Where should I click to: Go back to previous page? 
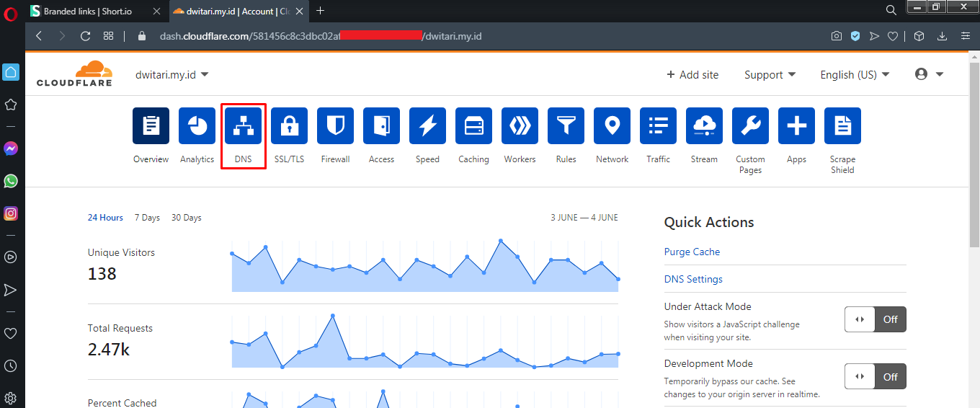tap(39, 36)
